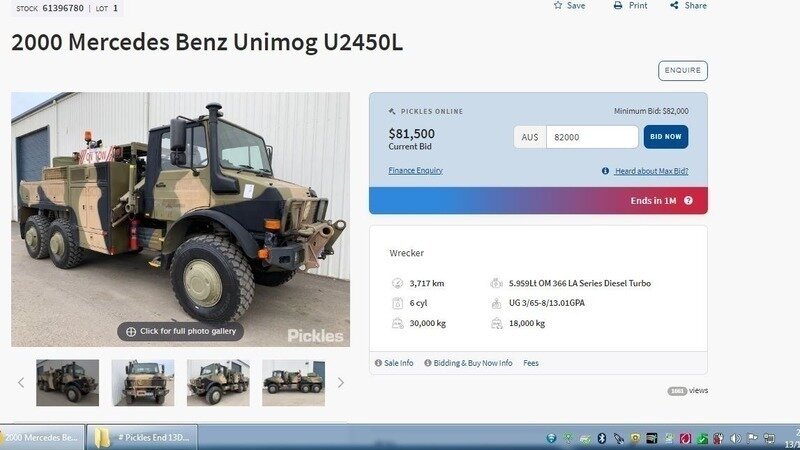
Task: Click the BID NOW button
Action: [666, 137]
